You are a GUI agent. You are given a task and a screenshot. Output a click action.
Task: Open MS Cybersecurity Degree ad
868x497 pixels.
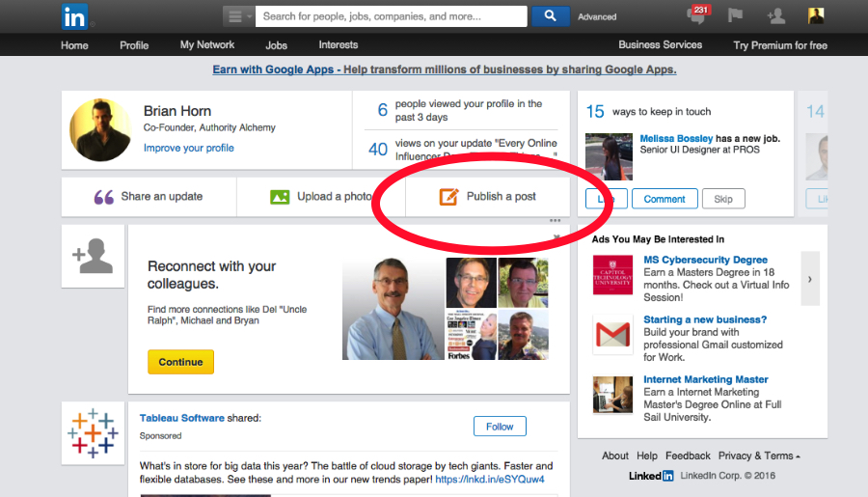tap(705, 260)
